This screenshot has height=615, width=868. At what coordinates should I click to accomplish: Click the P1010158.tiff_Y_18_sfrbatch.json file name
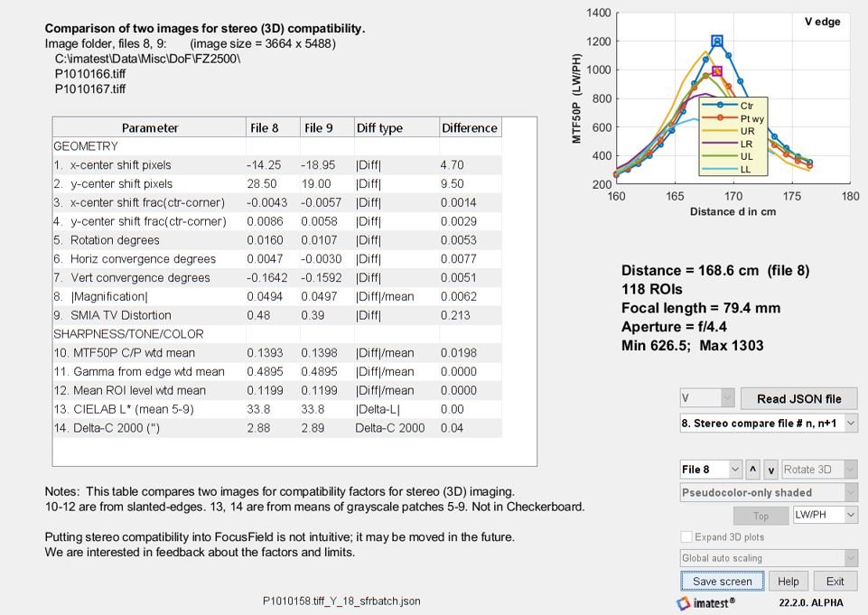341,601
